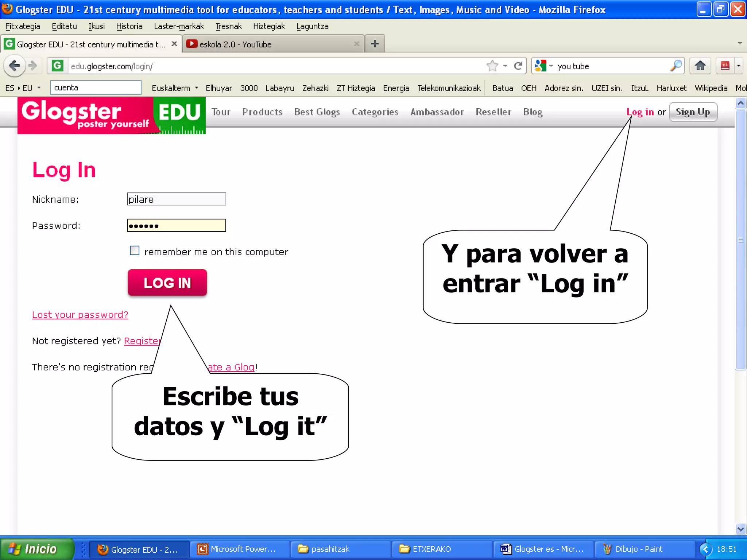Image resolution: width=747 pixels, height=560 pixels.
Task: Open the Reseller link
Action: click(x=493, y=112)
